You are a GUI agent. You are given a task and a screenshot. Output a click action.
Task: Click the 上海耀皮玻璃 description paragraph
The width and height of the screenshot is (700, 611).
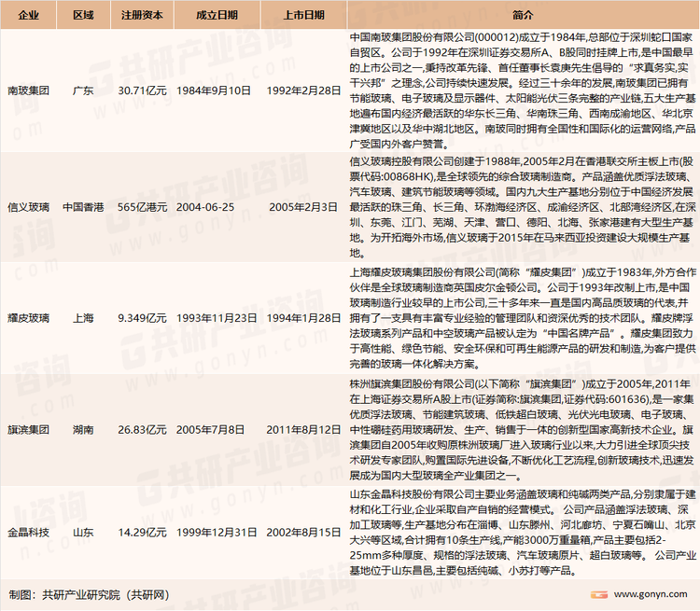523,318
